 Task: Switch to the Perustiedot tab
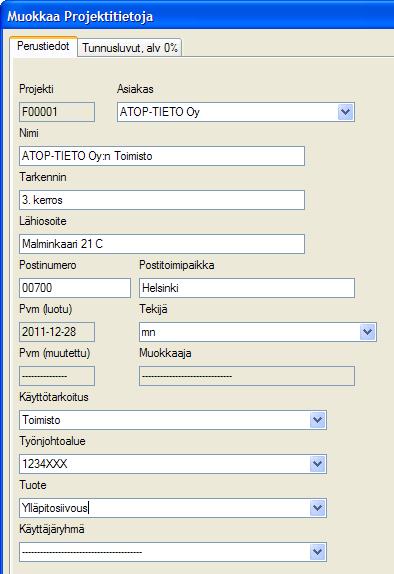44,46
